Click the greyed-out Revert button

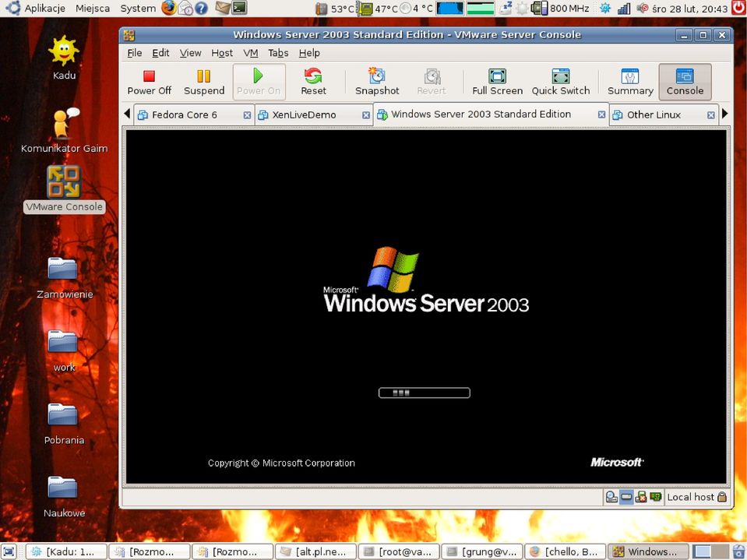click(x=432, y=83)
